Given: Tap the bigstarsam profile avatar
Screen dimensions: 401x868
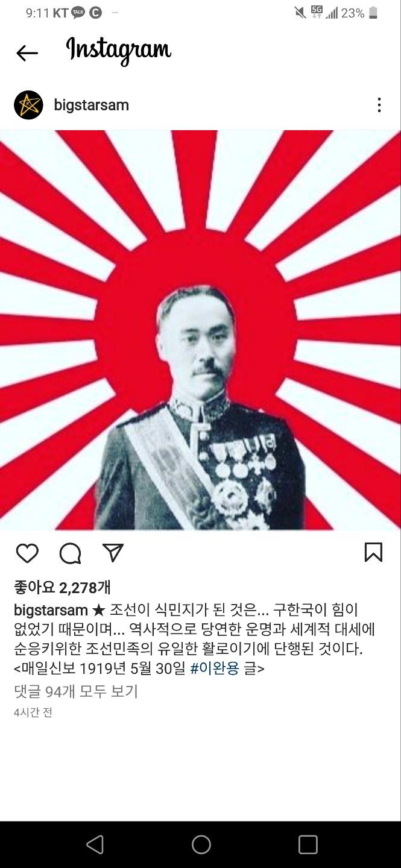Looking at the screenshot, I should (28, 105).
